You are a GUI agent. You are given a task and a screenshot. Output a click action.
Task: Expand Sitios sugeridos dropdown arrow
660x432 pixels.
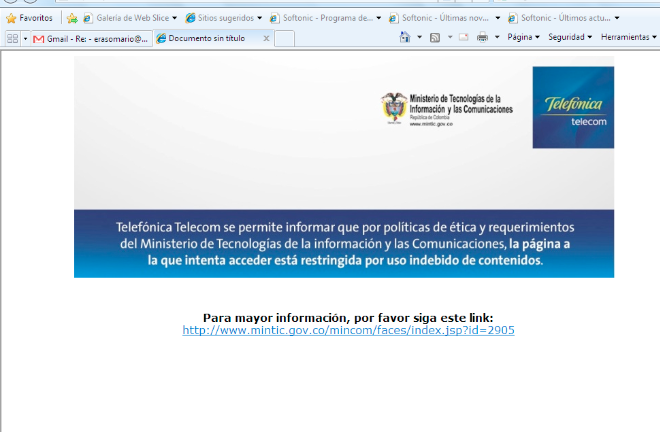click(x=259, y=18)
